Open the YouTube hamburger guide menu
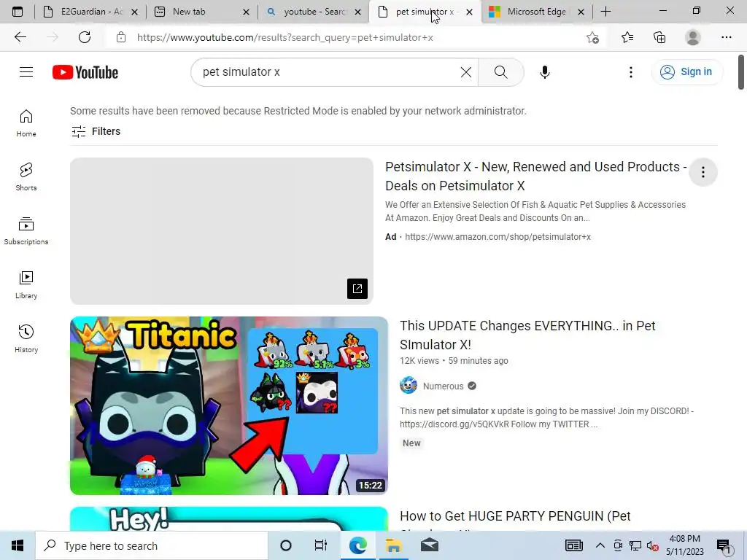Image resolution: width=747 pixels, height=560 pixels. click(26, 72)
